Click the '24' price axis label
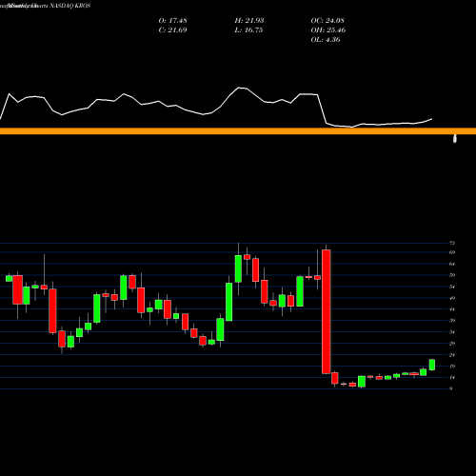 (x=452, y=355)
